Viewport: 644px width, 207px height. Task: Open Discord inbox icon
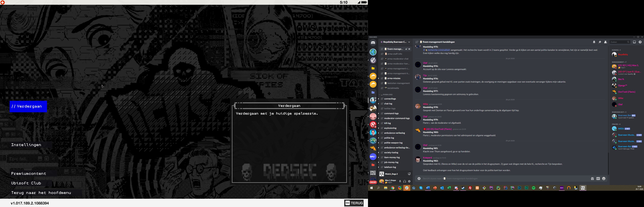634,42
